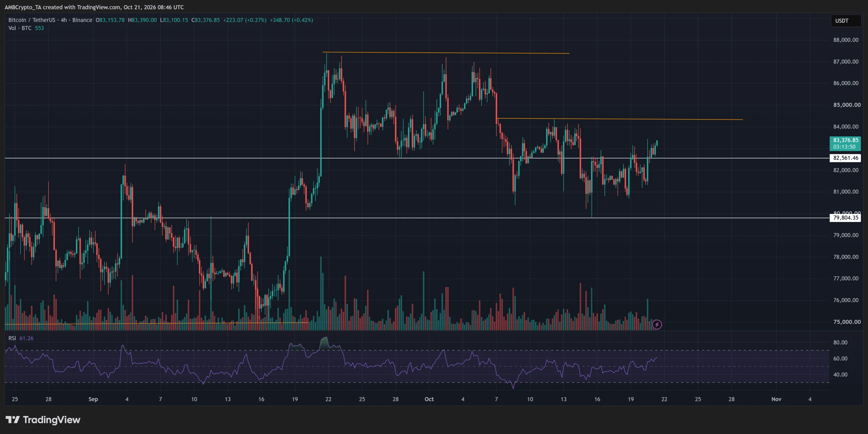Click the 77,000.00 price axis label
Viewport: 868px width, 434px height.
point(846,278)
